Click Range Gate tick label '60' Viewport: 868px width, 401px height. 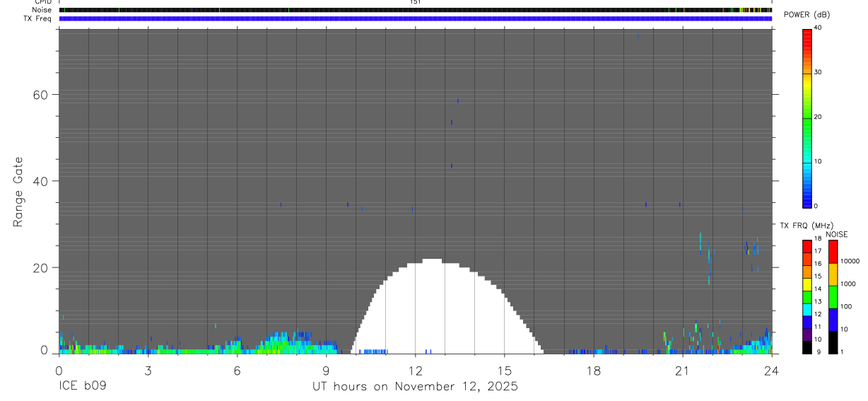point(40,95)
